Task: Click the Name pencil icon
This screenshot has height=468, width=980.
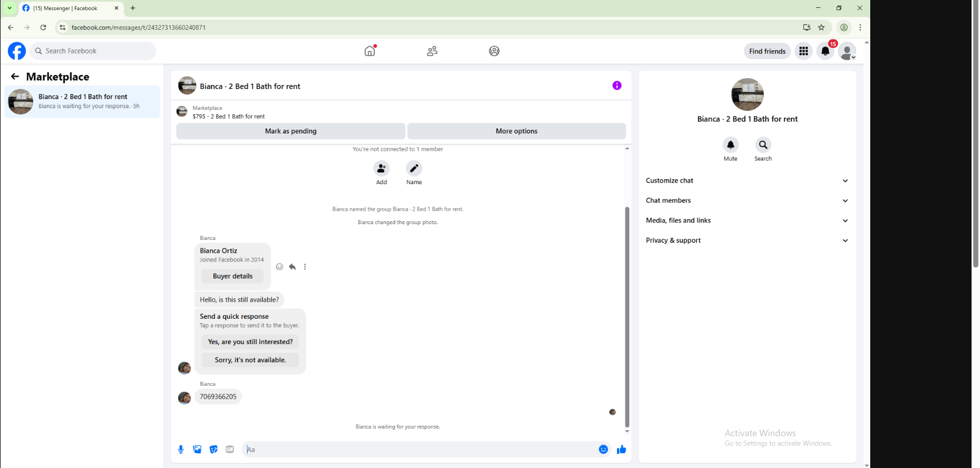Action: (x=414, y=168)
